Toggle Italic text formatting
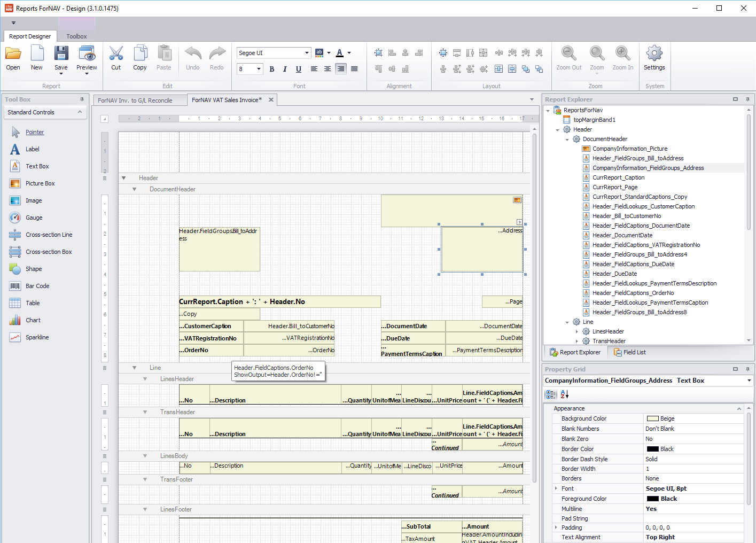 (285, 69)
